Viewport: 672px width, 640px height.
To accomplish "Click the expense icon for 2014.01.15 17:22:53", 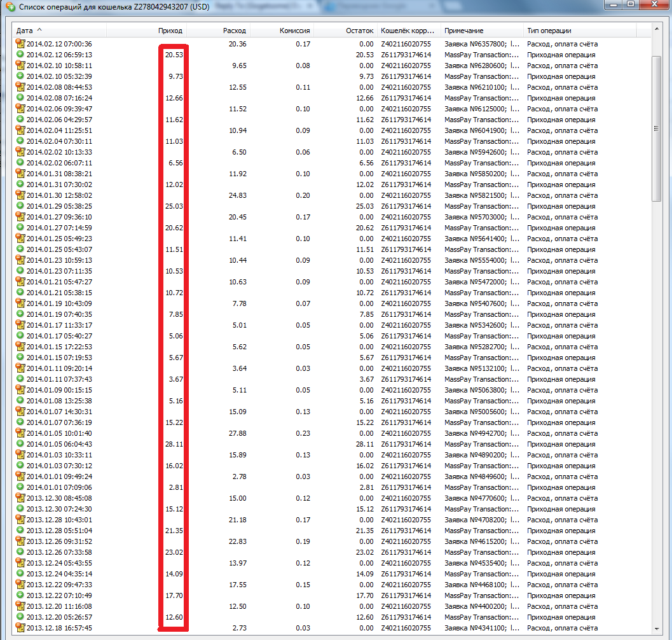I will point(20,346).
